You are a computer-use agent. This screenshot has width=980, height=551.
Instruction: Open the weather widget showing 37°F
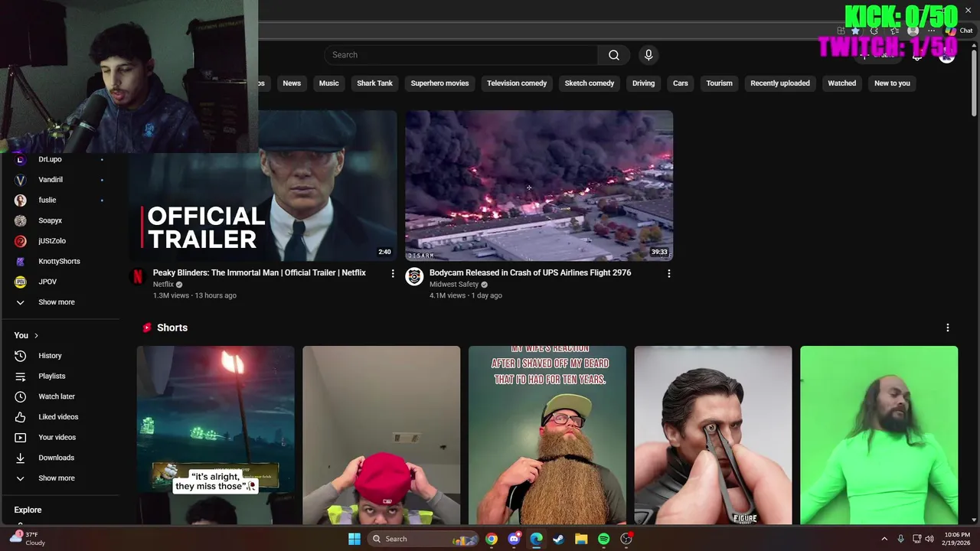(x=28, y=539)
